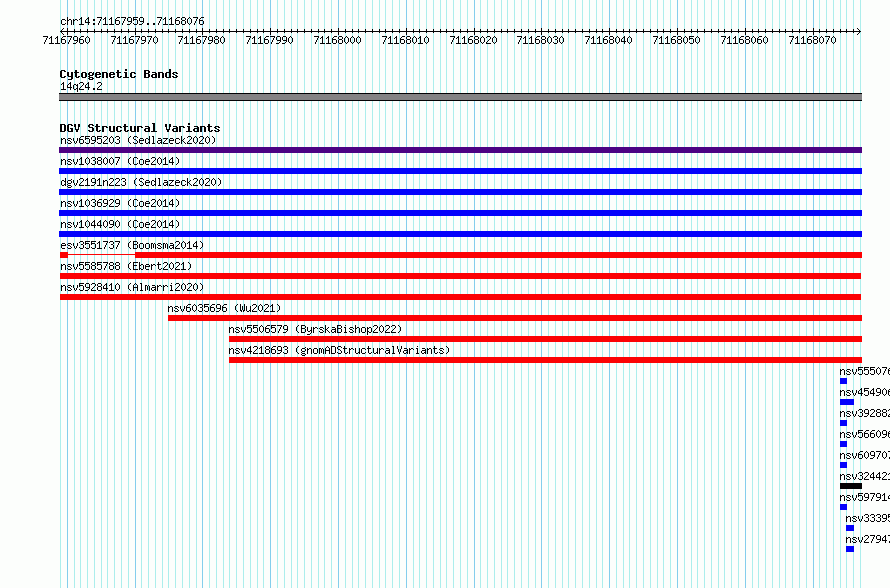
Task: Click the cut-off nsv55507 variant label
Action: pyautogui.click(x=864, y=371)
